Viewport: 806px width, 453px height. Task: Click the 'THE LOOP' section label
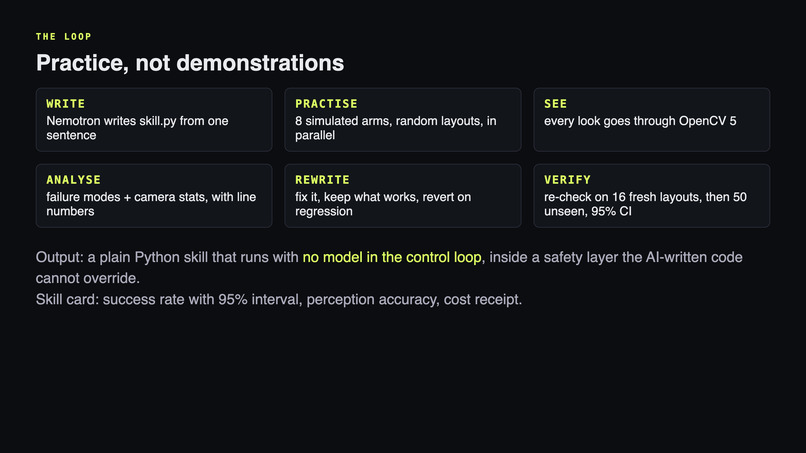(64, 37)
